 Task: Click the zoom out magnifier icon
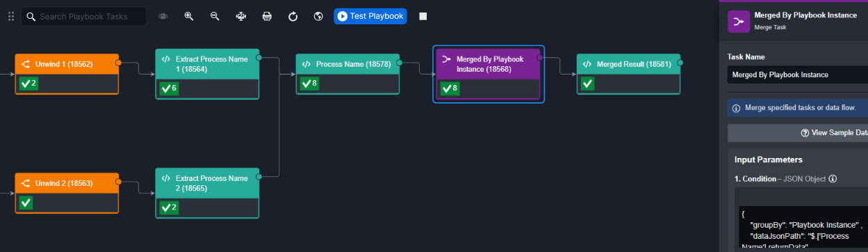point(215,16)
